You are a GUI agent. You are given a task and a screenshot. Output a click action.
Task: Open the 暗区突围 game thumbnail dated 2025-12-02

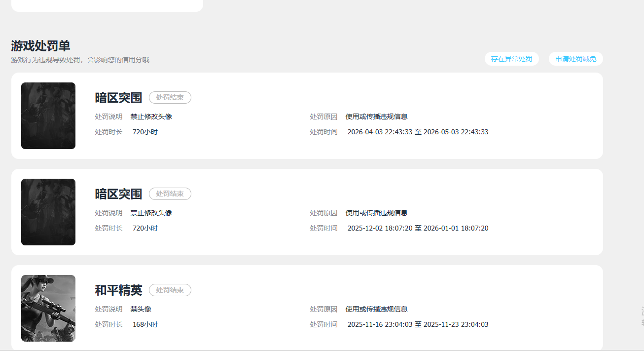pyautogui.click(x=48, y=212)
